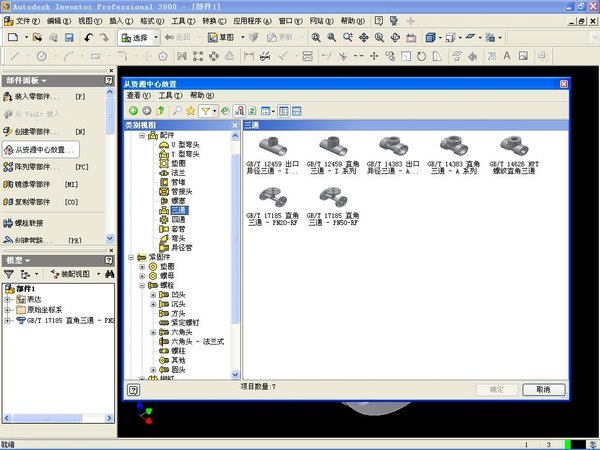Click the help icon on the part panel header
600x450 pixels.
pos(109,80)
